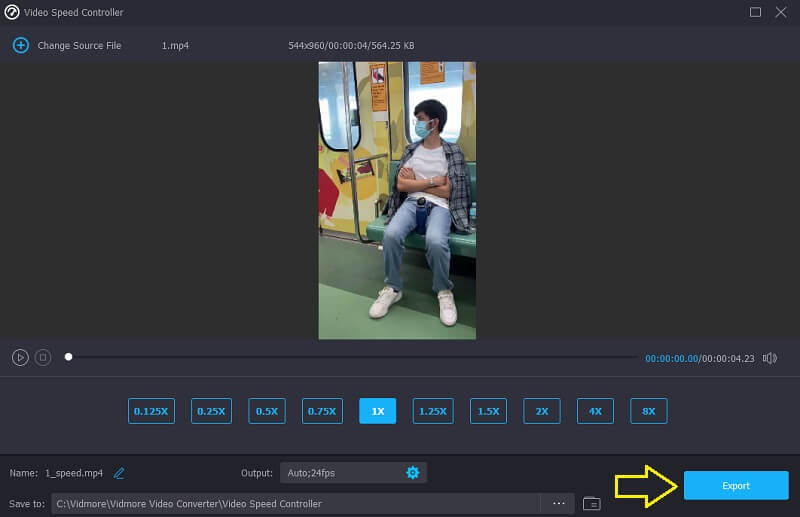Choose the 0.5X speed option
The image size is (800, 517).
click(267, 411)
